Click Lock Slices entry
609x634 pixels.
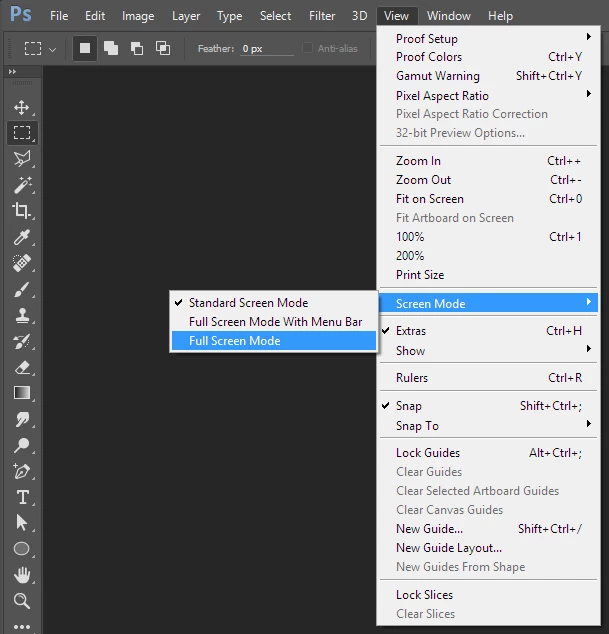click(488, 595)
